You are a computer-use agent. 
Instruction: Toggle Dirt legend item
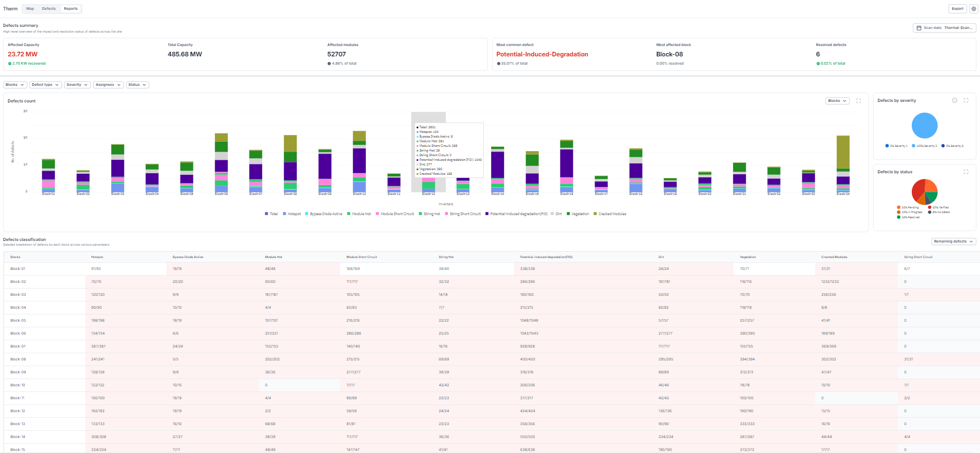[x=557, y=214]
